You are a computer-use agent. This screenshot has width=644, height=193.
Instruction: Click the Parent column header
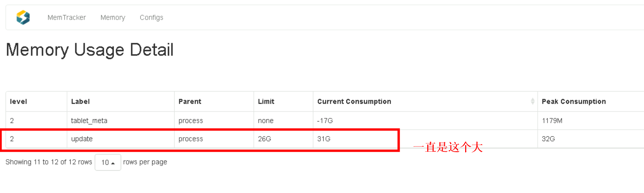190,101
